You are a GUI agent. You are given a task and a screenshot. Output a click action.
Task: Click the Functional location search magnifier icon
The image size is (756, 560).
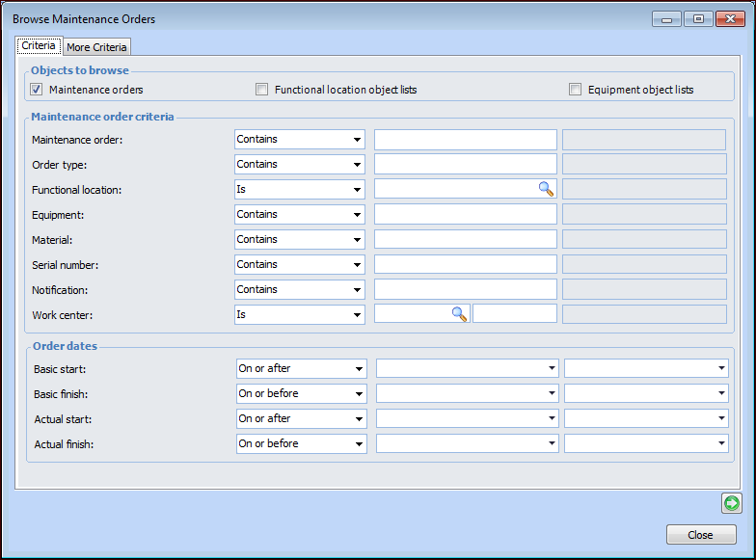click(547, 190)
